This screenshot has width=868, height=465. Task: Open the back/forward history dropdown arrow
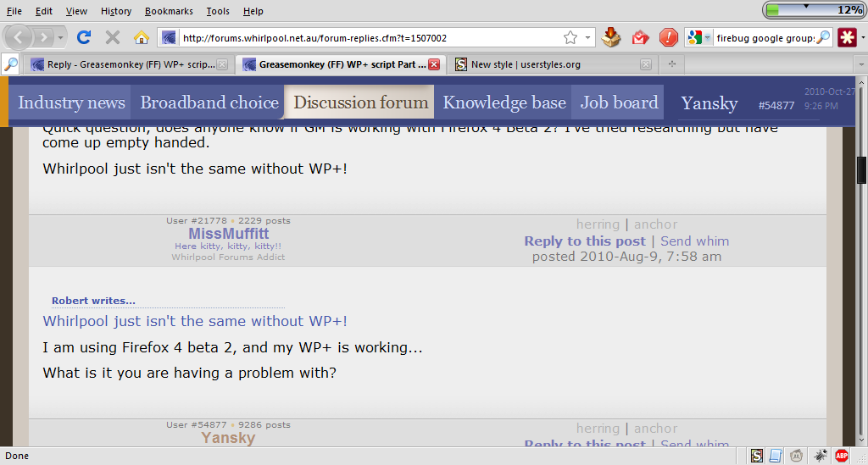[x=60, y=37]
